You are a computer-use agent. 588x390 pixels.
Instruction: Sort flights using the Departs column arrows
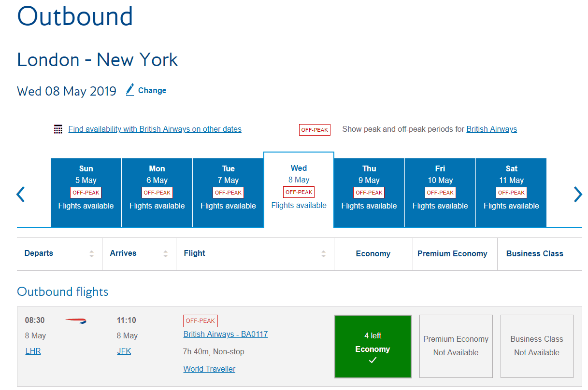pos(92,253)
